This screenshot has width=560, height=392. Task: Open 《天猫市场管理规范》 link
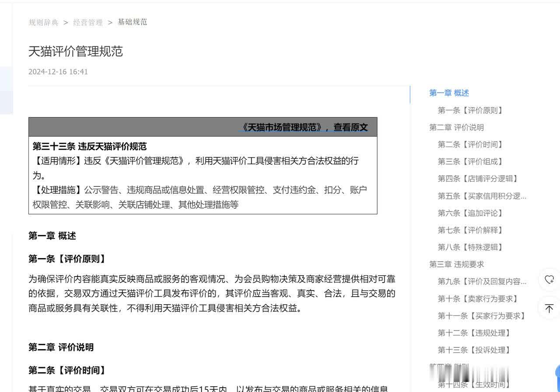(283, 127)
